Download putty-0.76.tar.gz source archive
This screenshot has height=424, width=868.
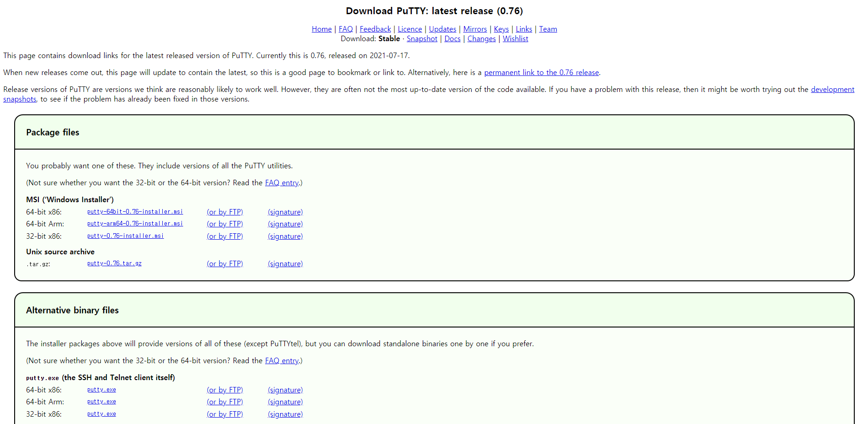pos(114,263)
